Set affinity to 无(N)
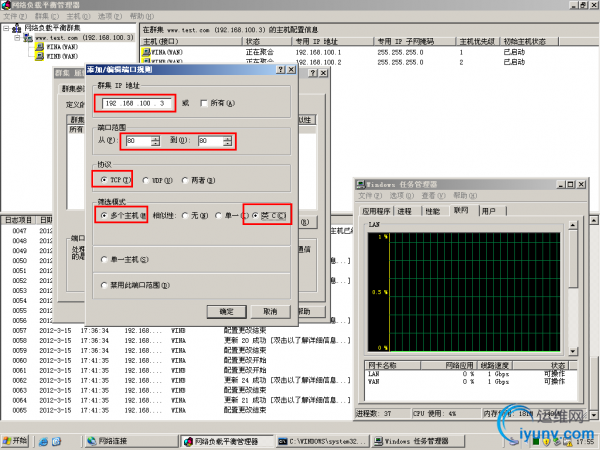The height and width of the screenshot is (450, 600). [x=185, y=216]
